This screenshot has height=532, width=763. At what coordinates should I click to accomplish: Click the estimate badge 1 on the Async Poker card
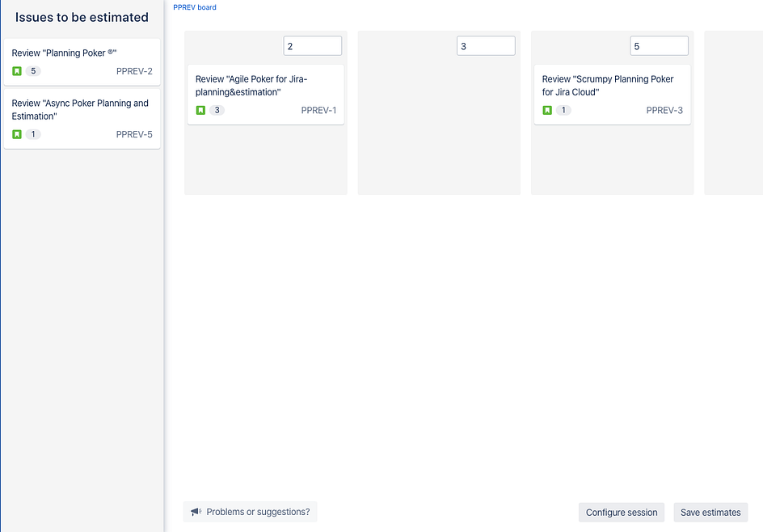(33, 134)
